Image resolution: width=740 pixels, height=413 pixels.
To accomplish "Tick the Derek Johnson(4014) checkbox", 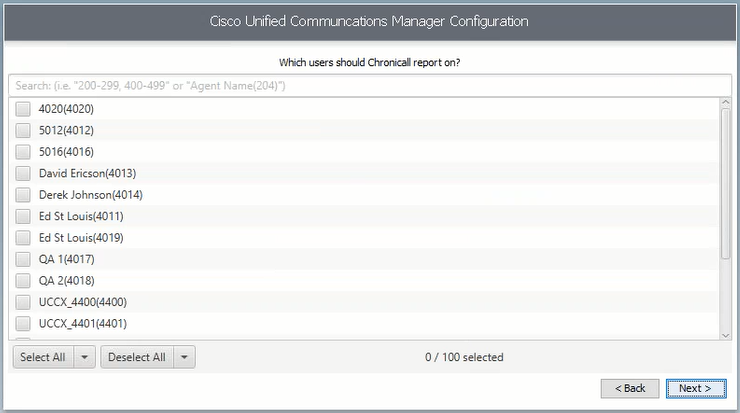I will [23, 195].
